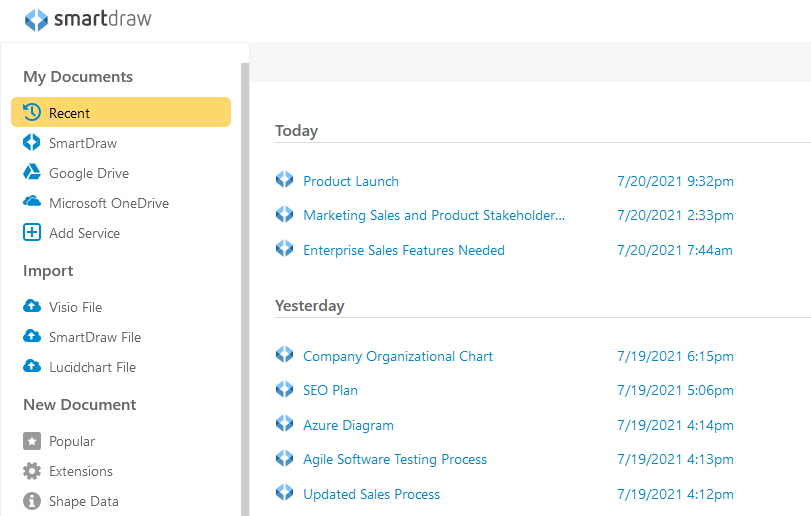Choose SmartDraw File under Import
811x516 pixels.
coord(94,337)
